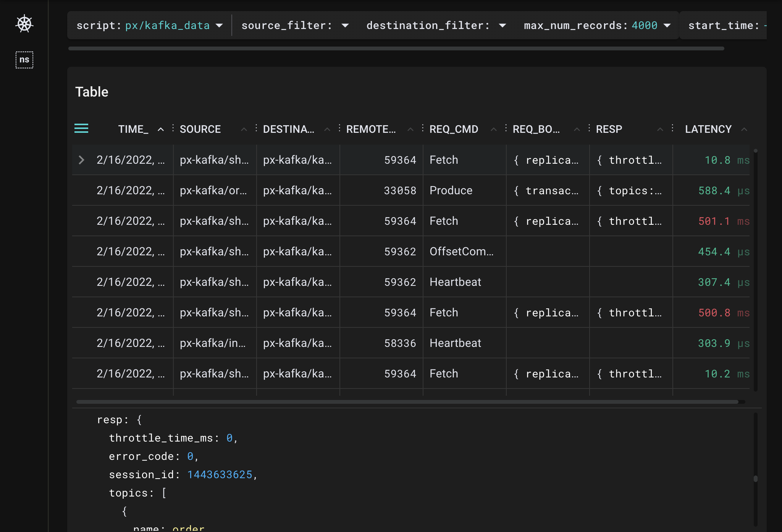This screenshot has height=532, width=782.
Task: Open the script px/kafka_data dropdown
Action: [x=219, y=26]
